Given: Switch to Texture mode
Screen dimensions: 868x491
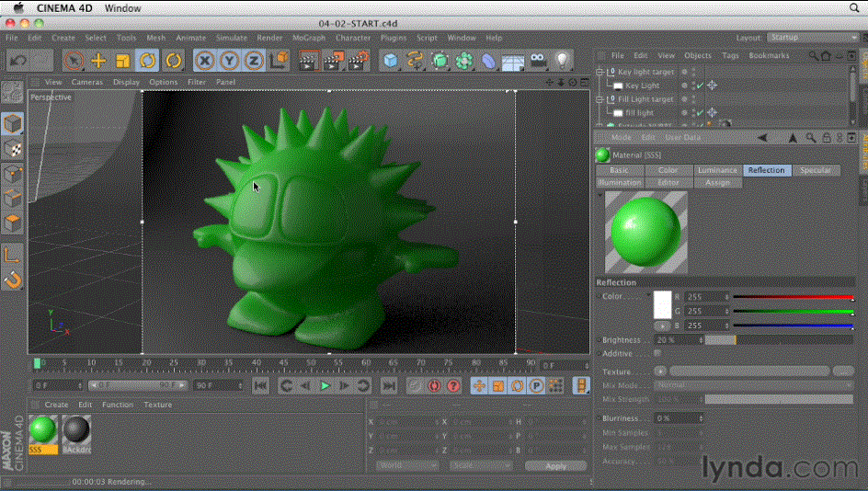Looking at the screenshot, I should click(x=12, y=148).
